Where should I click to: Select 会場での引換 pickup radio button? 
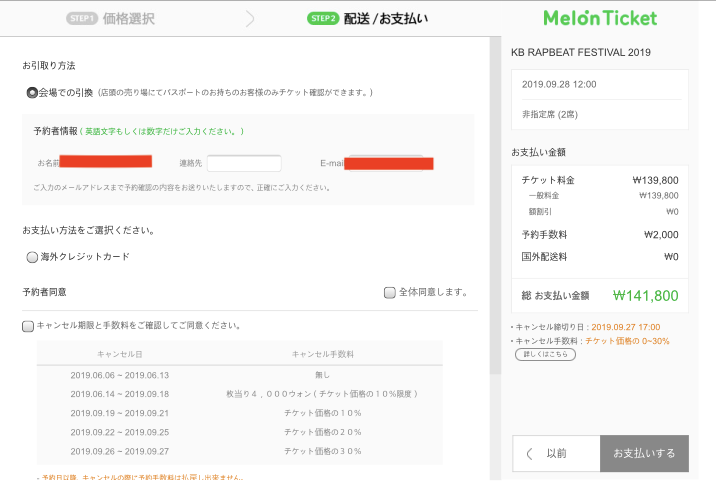(32, 93)
